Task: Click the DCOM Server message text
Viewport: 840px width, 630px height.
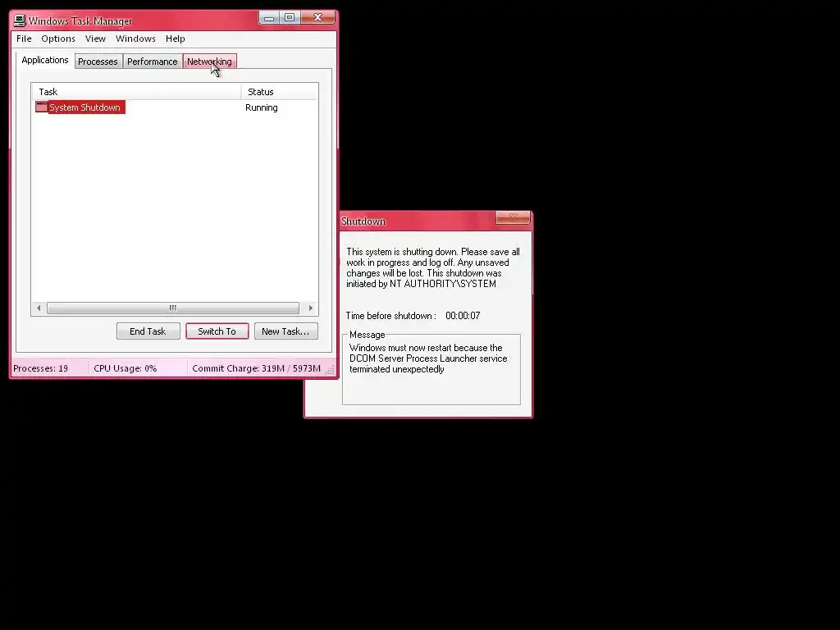Action: (x=428, y=358)
